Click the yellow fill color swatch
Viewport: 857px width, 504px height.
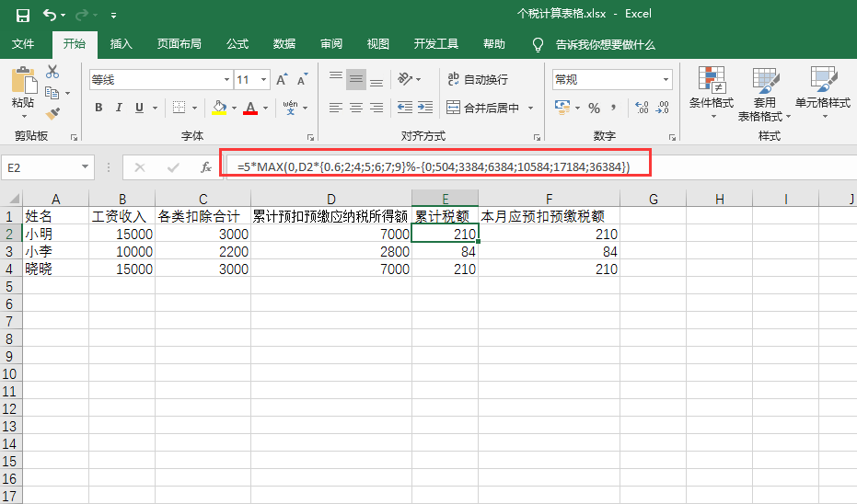click(219, 108)
